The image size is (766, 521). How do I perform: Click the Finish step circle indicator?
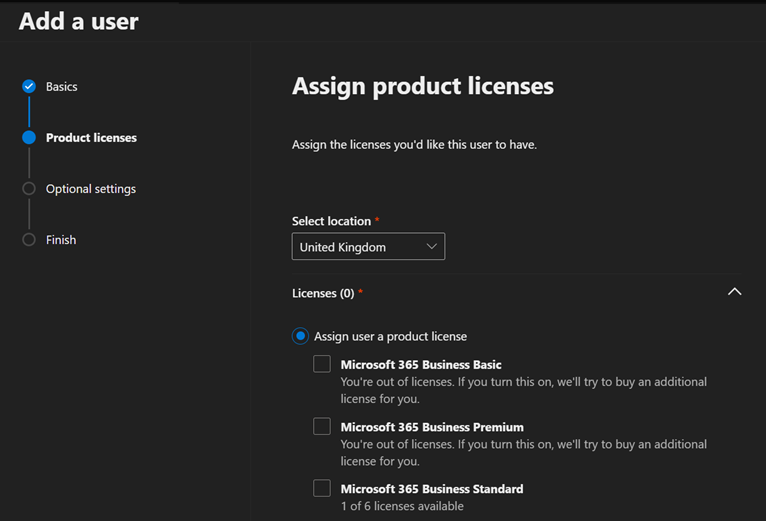29,240
